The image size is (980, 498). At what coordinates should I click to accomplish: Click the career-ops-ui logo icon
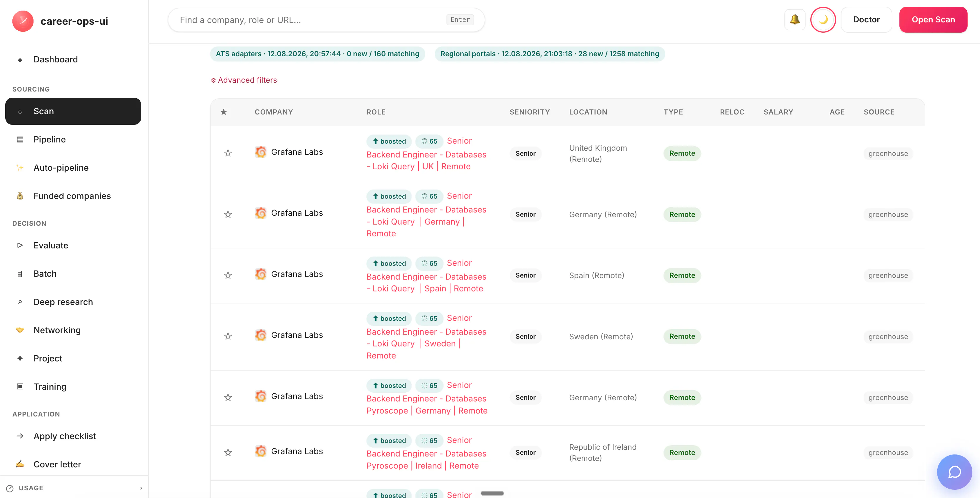[x=23, y=21]
